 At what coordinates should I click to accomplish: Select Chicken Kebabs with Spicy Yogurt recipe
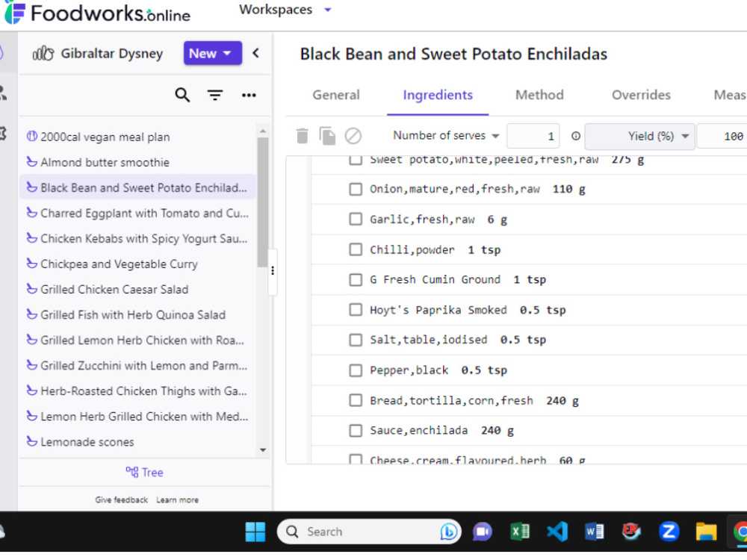(x=144, y=239)
